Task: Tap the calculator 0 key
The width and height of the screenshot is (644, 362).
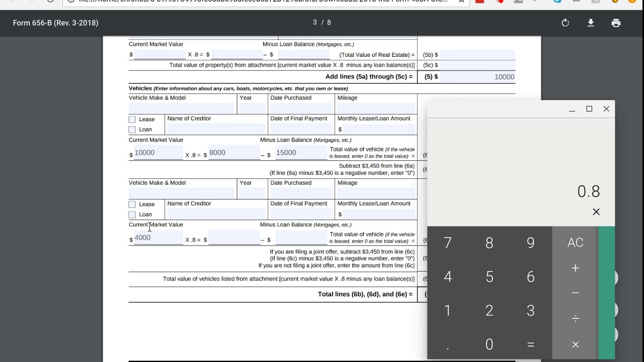Action: (489, 344)
